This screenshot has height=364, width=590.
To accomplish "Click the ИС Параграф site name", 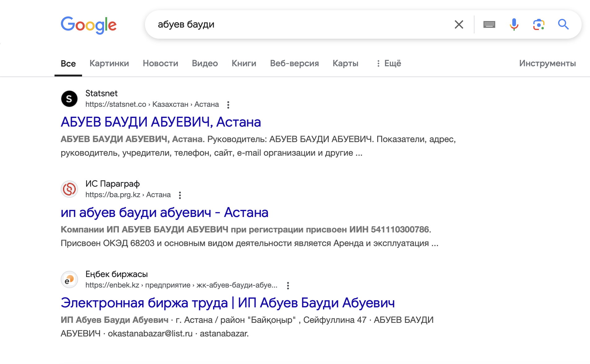I will click(112, 184).
